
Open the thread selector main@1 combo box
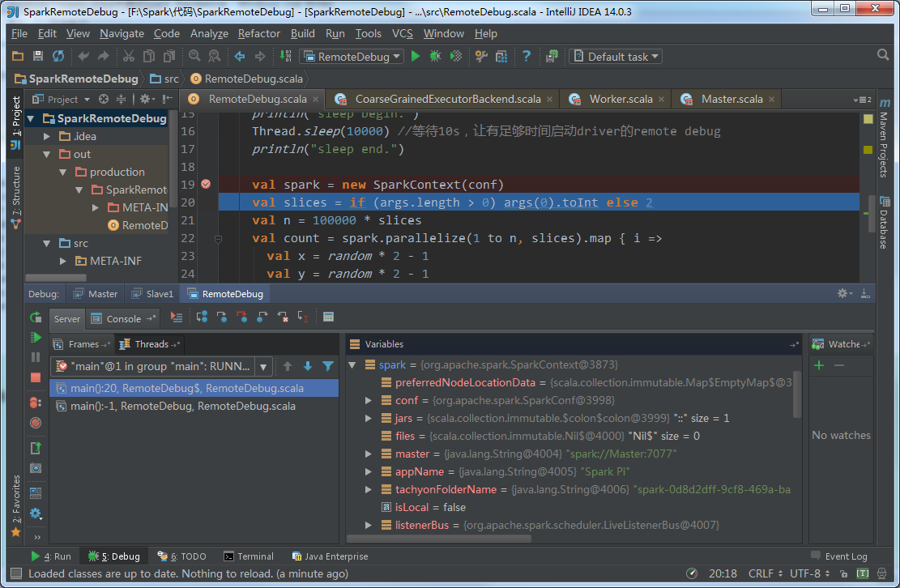click(x=160, y=366)
